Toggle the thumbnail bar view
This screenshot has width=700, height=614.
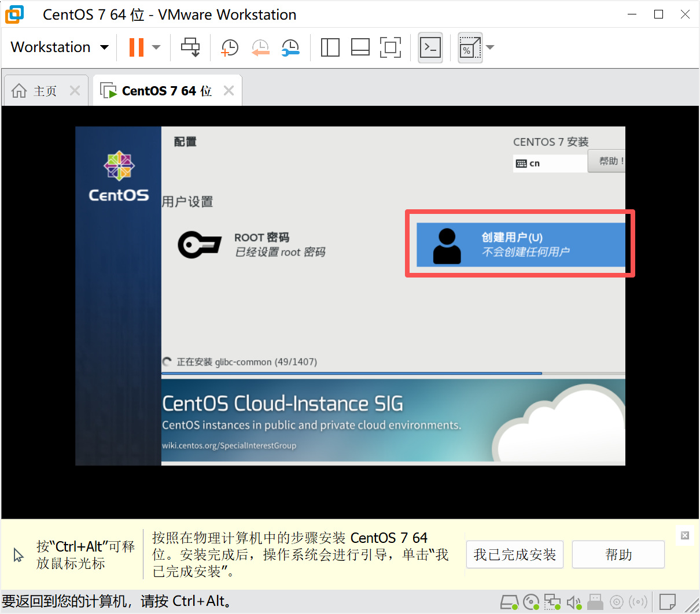point(360,47)
